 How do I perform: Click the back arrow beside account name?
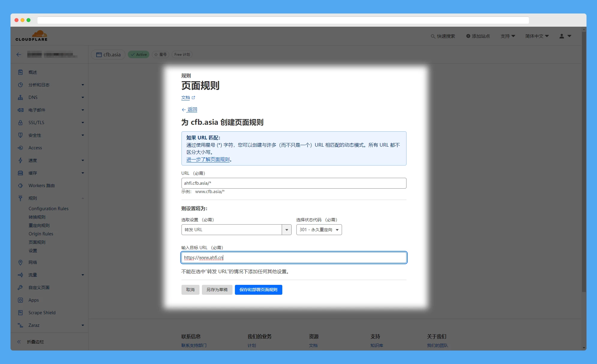pyautogui.click(x=19, y=55)
